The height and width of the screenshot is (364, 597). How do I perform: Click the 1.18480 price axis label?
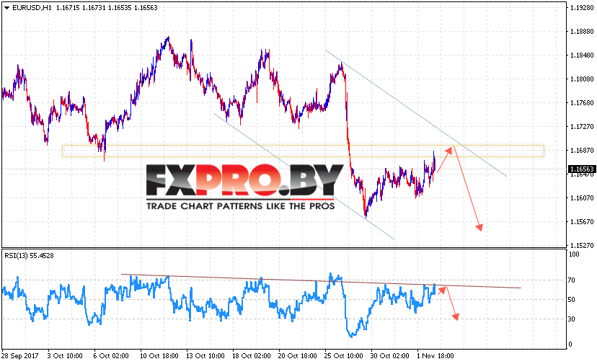click(582, 56)
